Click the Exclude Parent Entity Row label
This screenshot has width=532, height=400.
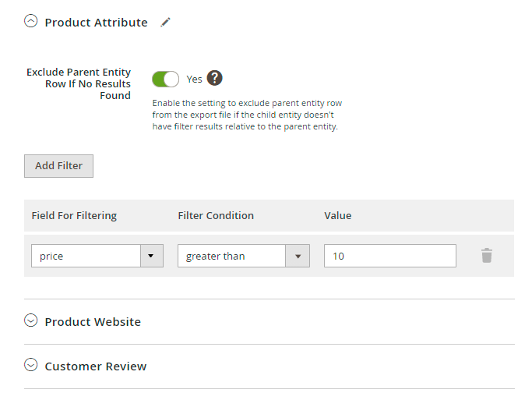pyautogui.click(x=79, y=83)
